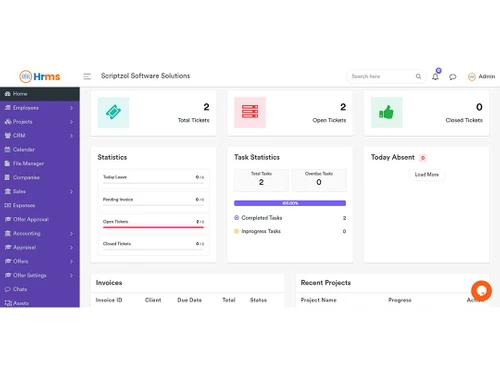Click the Home icon in sidebar
This screenshot has height=375, width=500.
8,94
